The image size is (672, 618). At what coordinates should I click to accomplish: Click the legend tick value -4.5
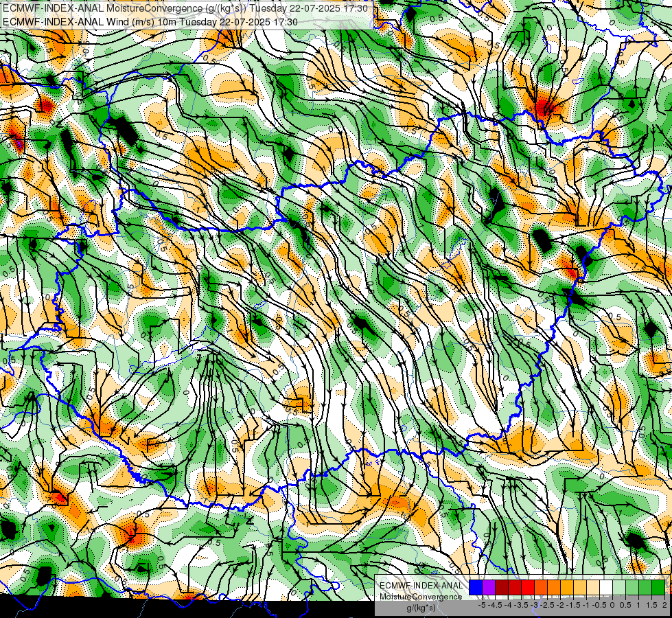point(495,605)
